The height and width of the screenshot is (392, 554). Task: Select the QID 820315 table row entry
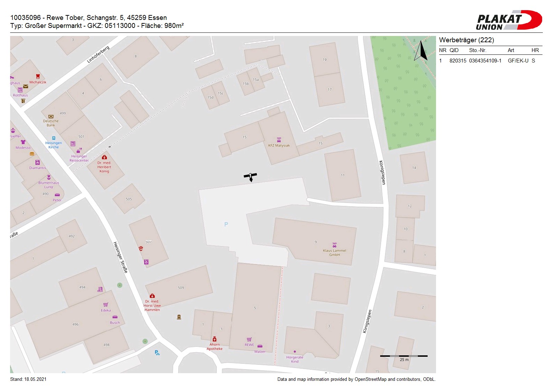[x=458, y=61]
